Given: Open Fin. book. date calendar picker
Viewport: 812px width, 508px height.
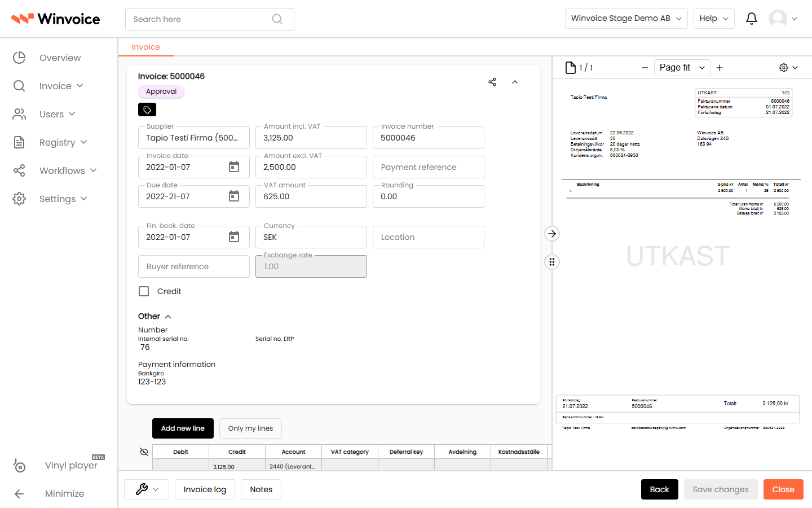Looking at the screenshot, I should tap(234, 237).
